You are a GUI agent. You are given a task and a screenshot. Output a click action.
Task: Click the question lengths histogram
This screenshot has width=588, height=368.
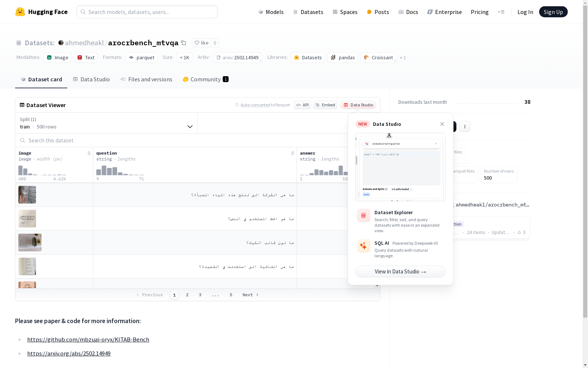click(x=120, y=170)
